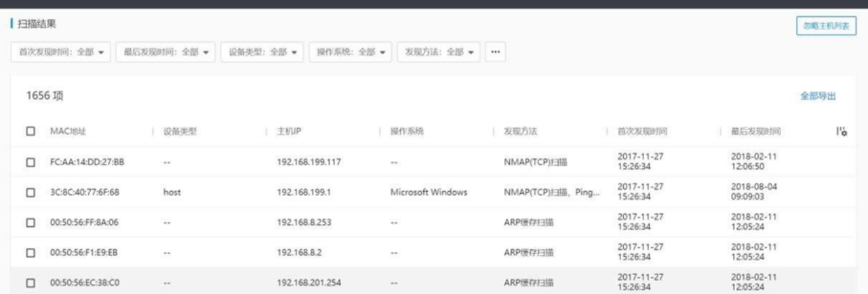Tick the checkbox for 00:50:56:FF:8A:06

point(31,222)
